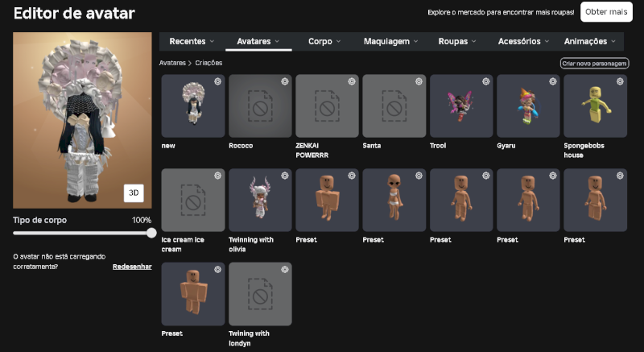Open gear settings for Gyaru avatar
Image resolution: width=644 pixels, height=352 pixels.
[x=553, y=81]
